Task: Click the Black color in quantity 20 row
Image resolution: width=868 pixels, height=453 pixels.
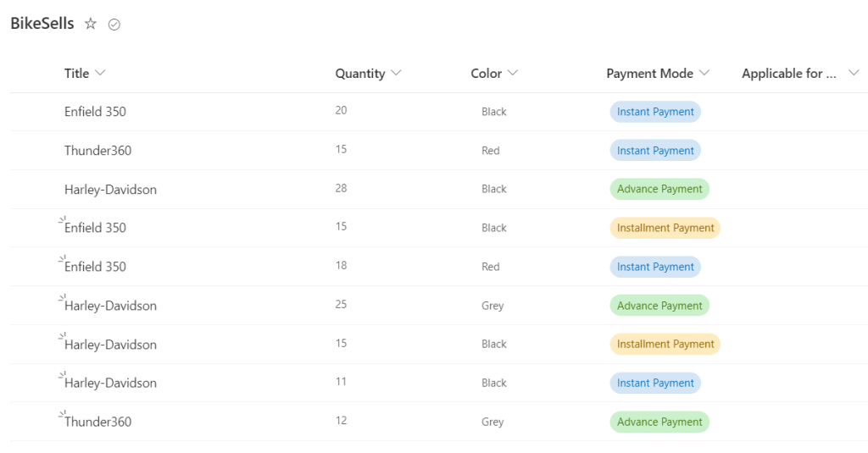Action: tap(494, 112)
